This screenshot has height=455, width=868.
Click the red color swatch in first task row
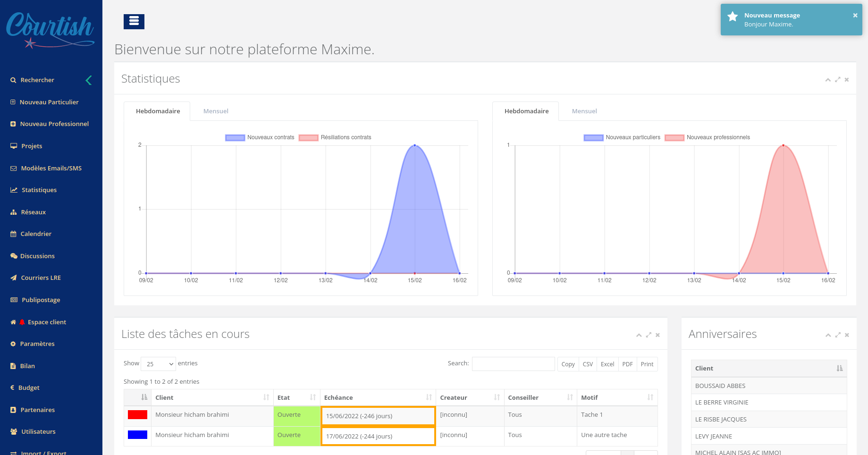[x=137, y=415]
